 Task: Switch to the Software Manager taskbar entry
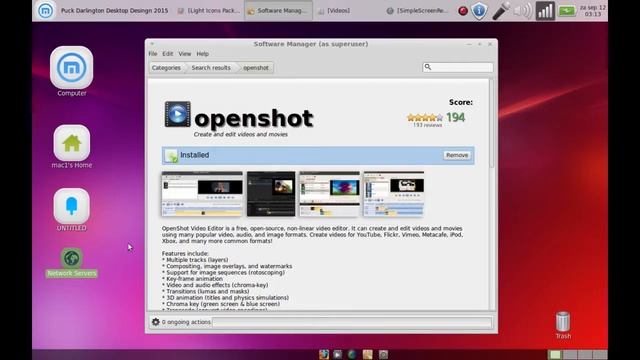click(x=278, y=11)
